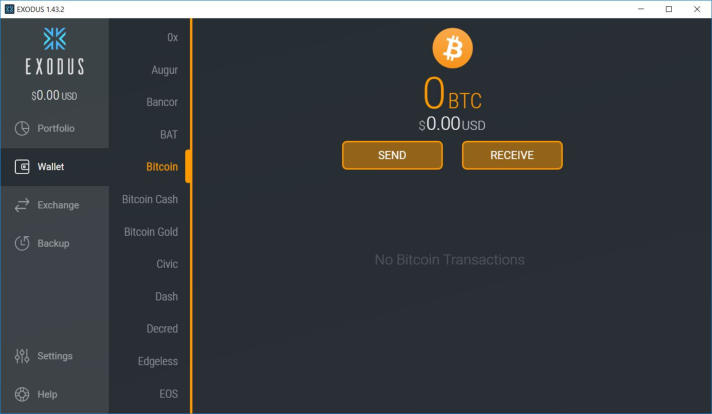This screenshot has width=712, height=414.
Task: Open Settings via the sliders icon
Action: pos(22,356)
